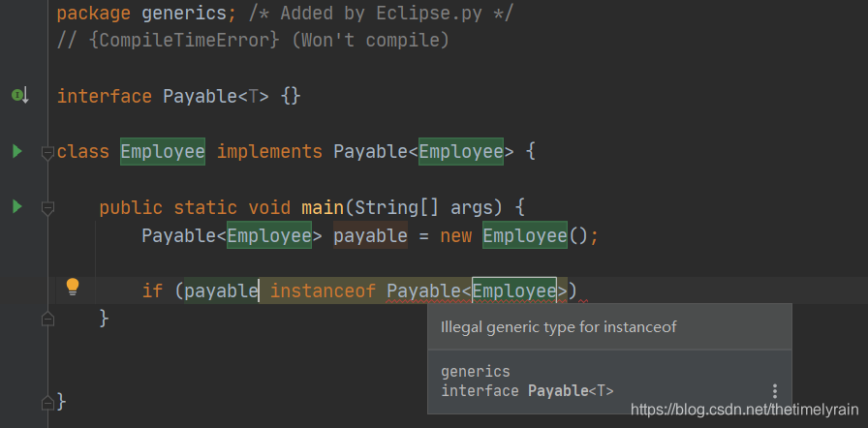Click the 'payable' variable declaration
Image resolution: width=868 pixels, height=428 pixels.
click(x=370, y=235)
